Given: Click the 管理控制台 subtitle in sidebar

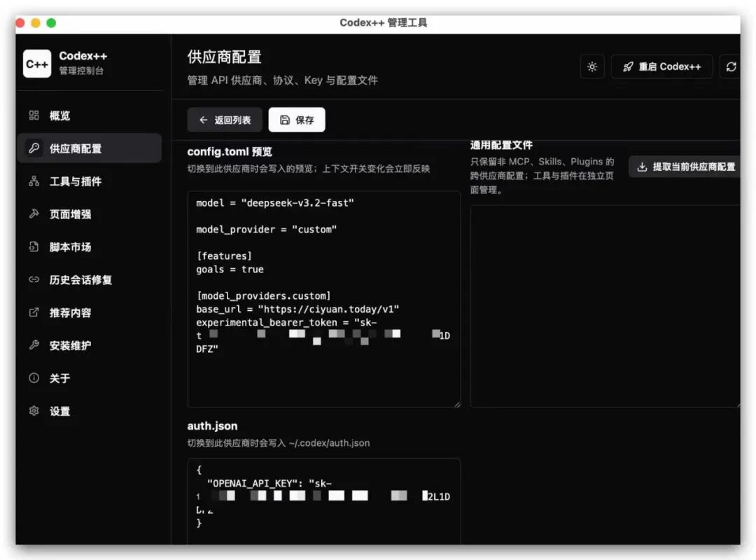Looking at the screenshot, I should pyautogui.click(x=81, y=71).
